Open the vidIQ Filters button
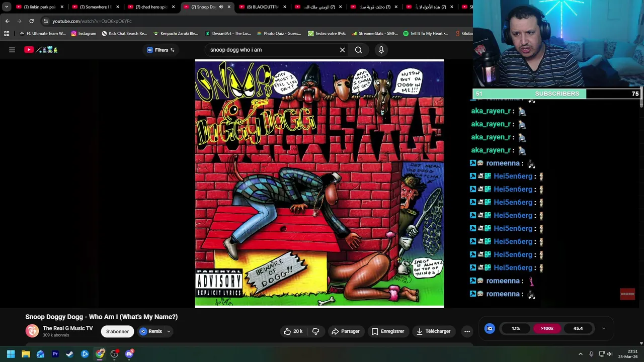Screen dimensions: 644x362 pyautogui.click(x=160, y=50)
